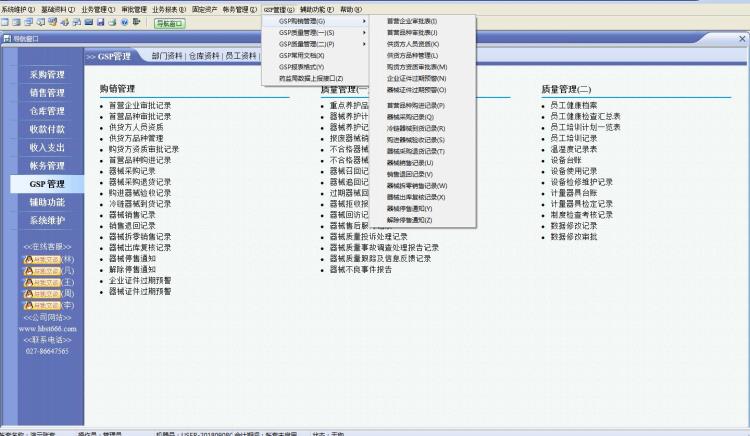Go to 收入支出 in the left sidebar
This screenshot has height=436, width=750.
[x=47, y=147]
